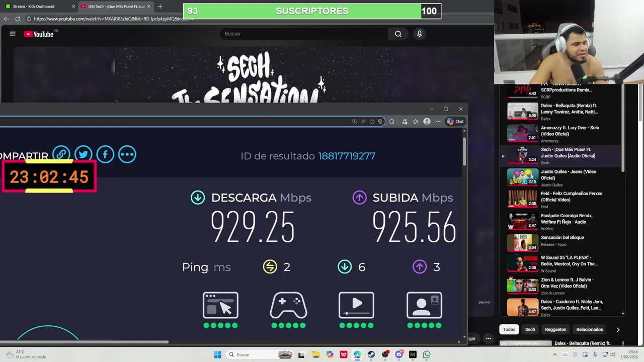
Task: Open the Edge profile avatar
Action: tap(427, 121)
